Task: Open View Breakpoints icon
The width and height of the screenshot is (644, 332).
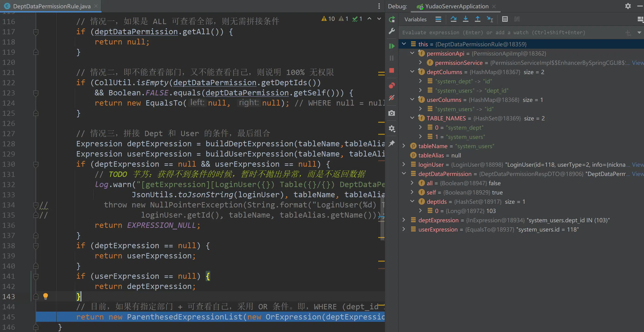Action: (x=392, y=86)
